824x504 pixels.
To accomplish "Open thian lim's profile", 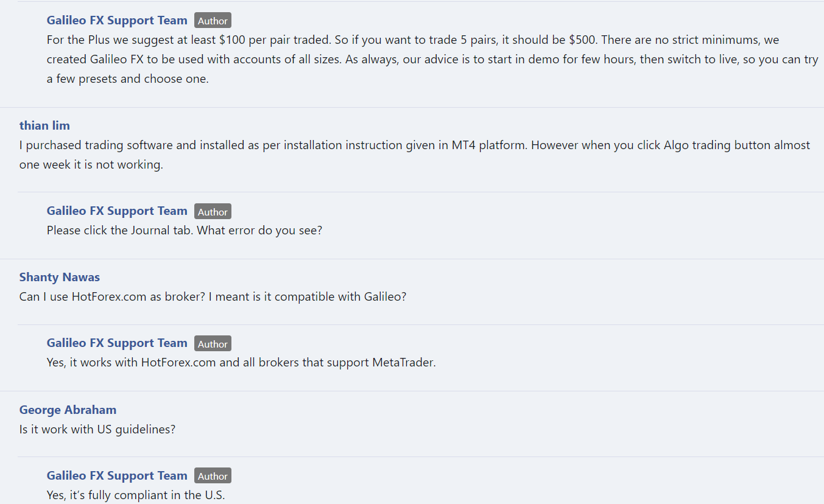I will coord(44,126).
